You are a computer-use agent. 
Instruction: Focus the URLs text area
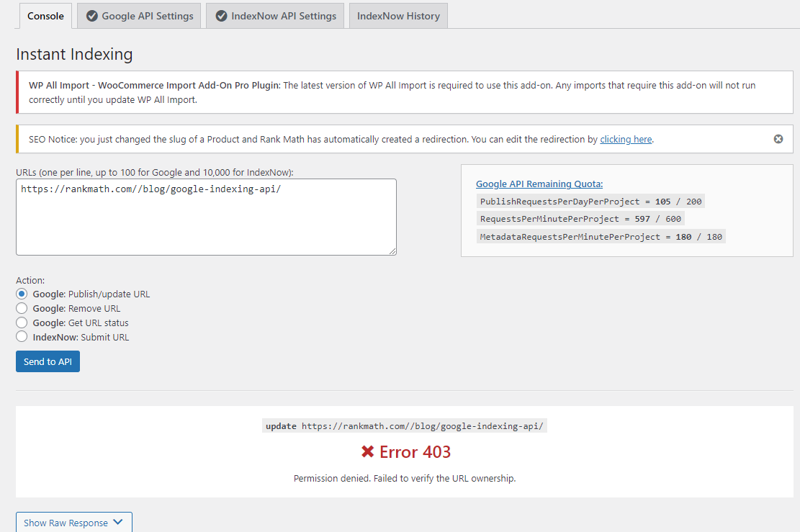(206, 217)
